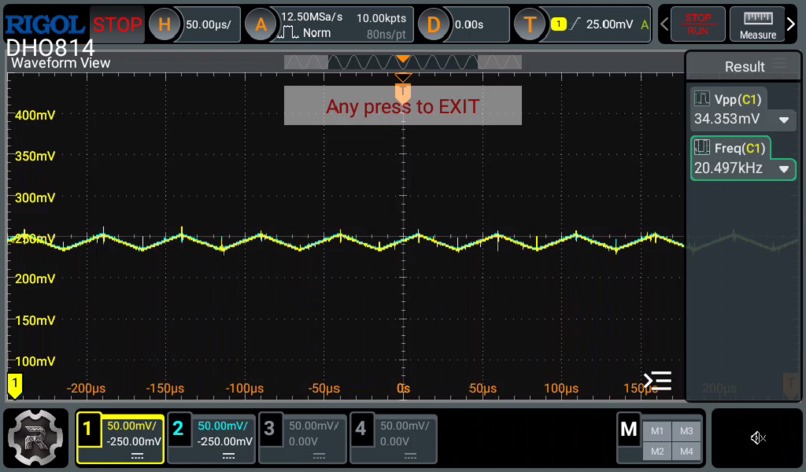This screenshot has height=472, width=806.
Task: Tap the trigger source channel 1 badge
Action: pyautogui.click(x=558, y=24)
